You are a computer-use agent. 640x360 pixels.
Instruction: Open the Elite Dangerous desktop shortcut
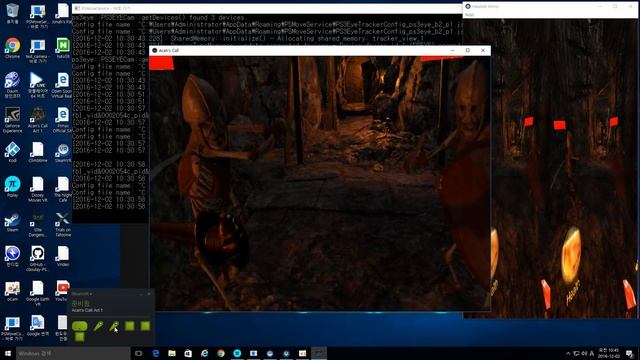point(38,224)
